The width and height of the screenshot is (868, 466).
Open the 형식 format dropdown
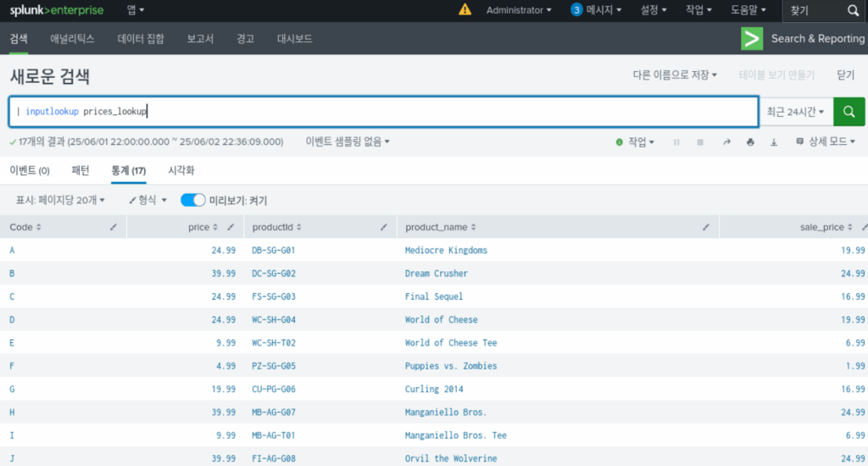click(147, 200)
